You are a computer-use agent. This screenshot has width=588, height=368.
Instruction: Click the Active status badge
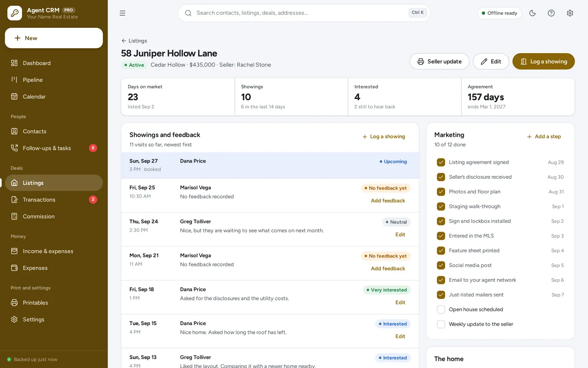click(134, 65)
